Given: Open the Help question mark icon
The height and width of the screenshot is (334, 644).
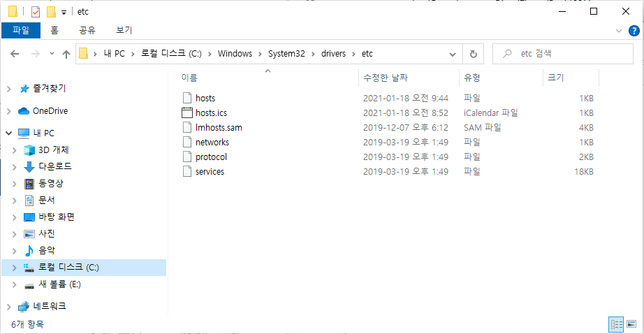Looking at the screenshot, I should pos(634,31).
